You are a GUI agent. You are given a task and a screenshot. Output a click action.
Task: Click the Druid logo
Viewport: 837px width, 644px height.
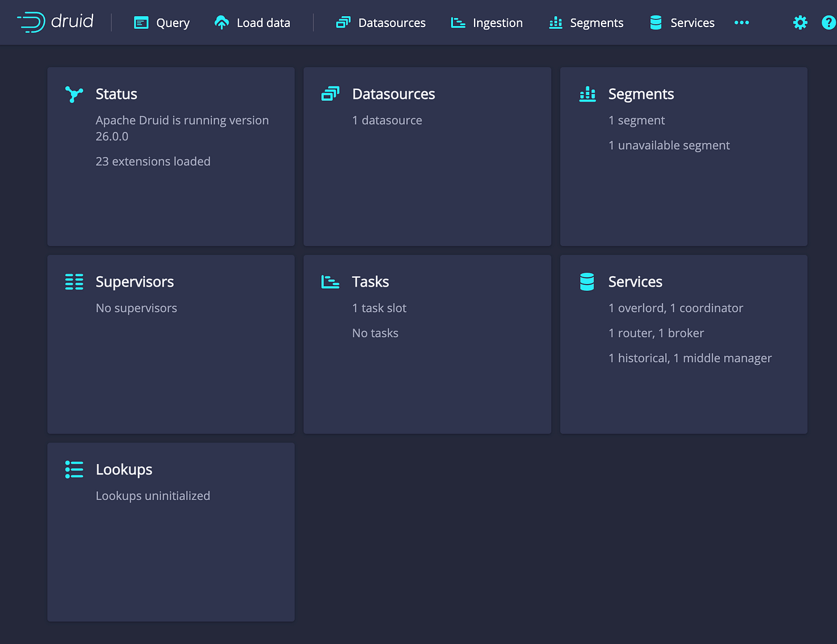click(x=55, y=22)
